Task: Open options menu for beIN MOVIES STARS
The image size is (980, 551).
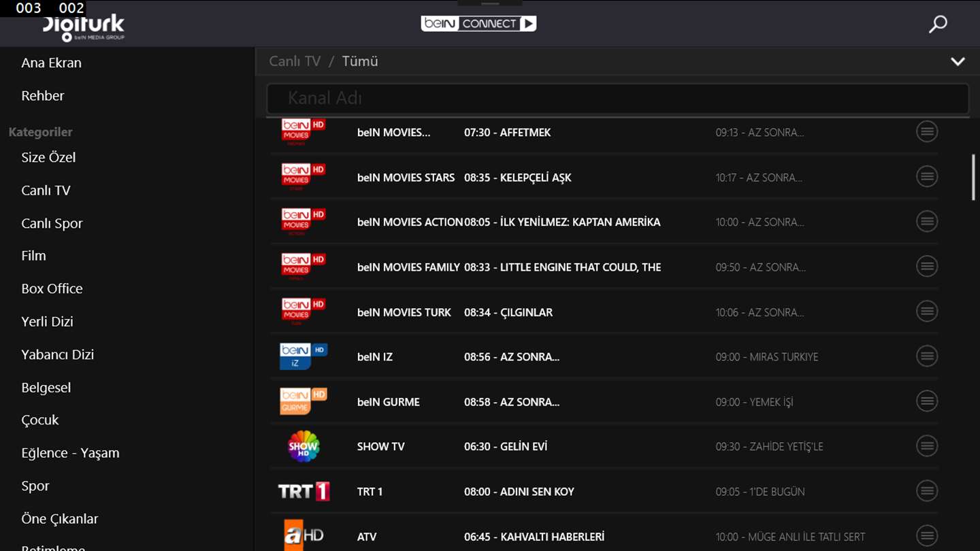Action: 927,177
